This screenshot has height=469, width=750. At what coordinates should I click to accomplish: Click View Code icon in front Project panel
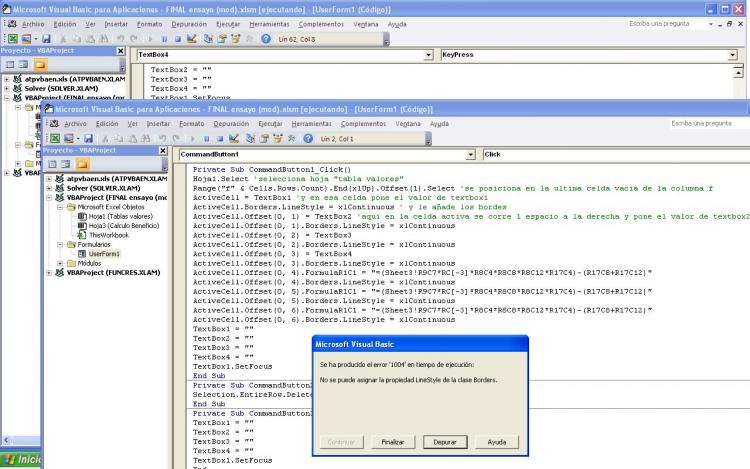point(52,164)
